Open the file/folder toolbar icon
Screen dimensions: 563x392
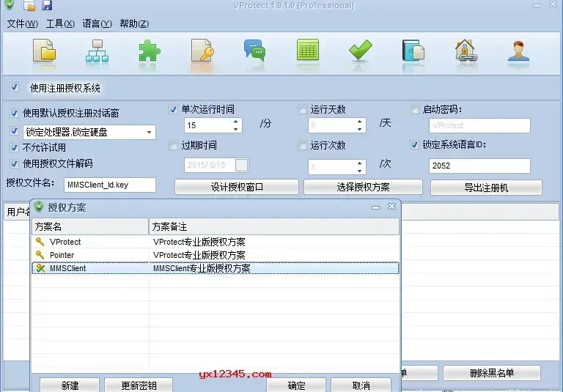point(44,51)
